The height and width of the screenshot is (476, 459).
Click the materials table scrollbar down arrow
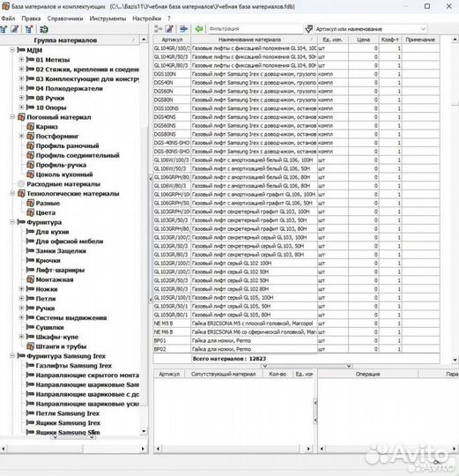[455, 360]
